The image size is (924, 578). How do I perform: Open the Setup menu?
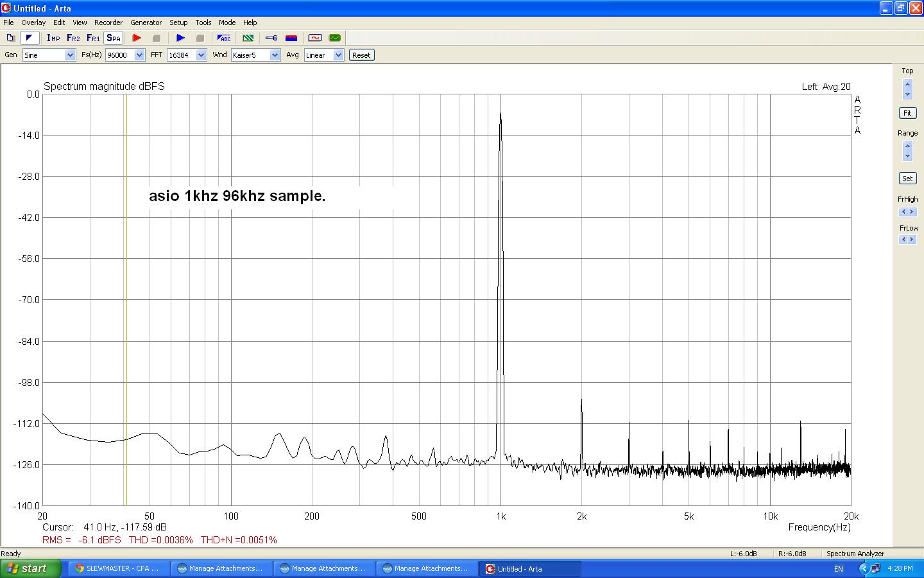point(178,22)
